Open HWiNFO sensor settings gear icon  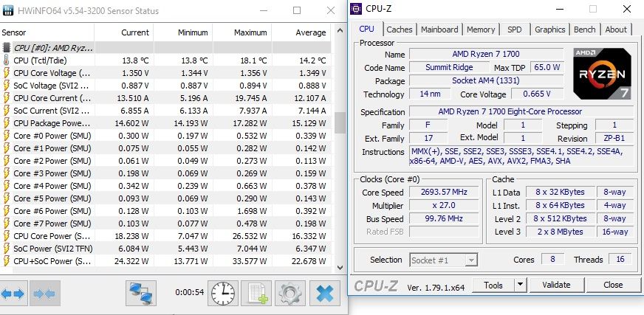click(x=290, y=294)
